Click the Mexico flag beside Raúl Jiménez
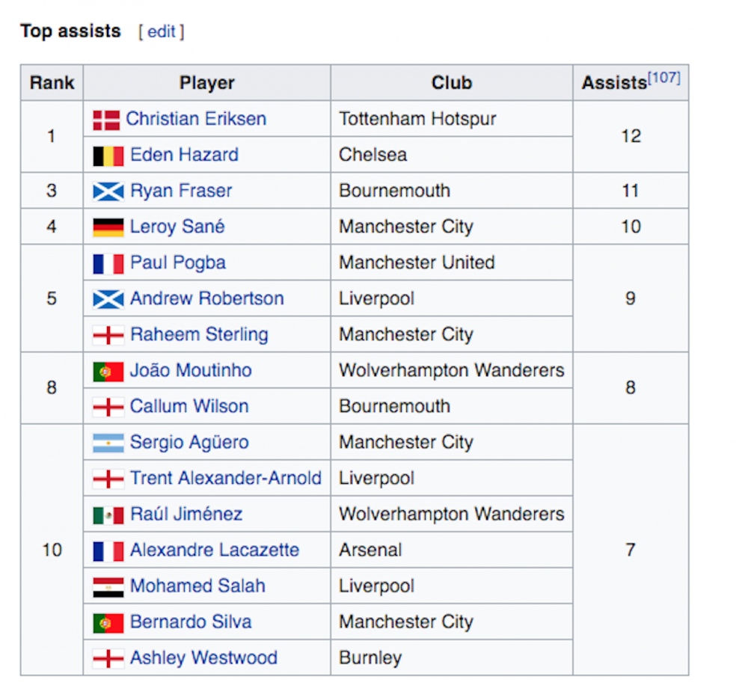 point(108,515)
